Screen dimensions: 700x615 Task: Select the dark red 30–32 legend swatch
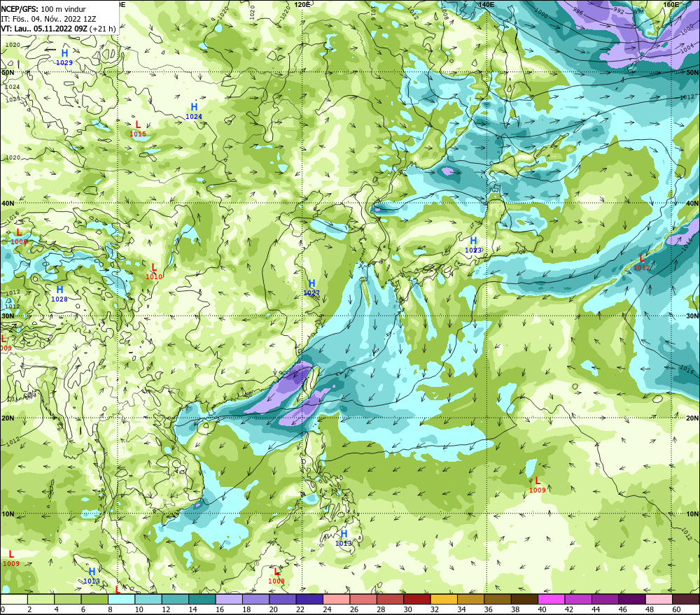pyautogui.click(x=417, y=599)
